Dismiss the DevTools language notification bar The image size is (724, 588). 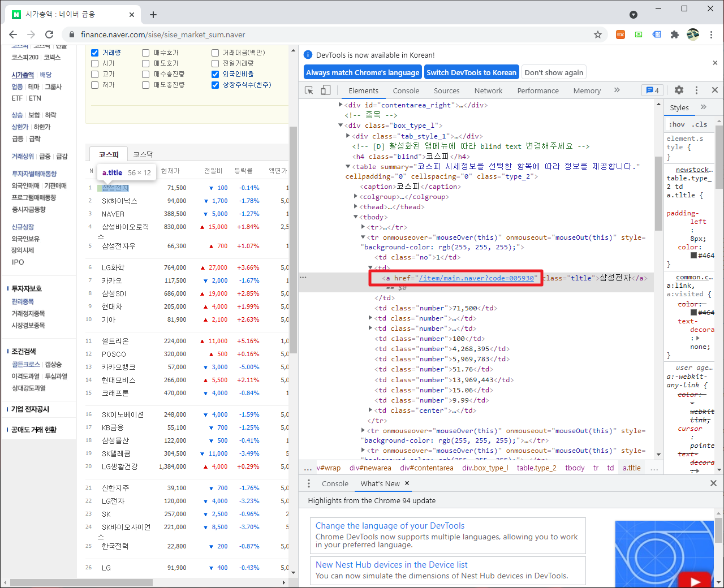[x=715, y=63]
